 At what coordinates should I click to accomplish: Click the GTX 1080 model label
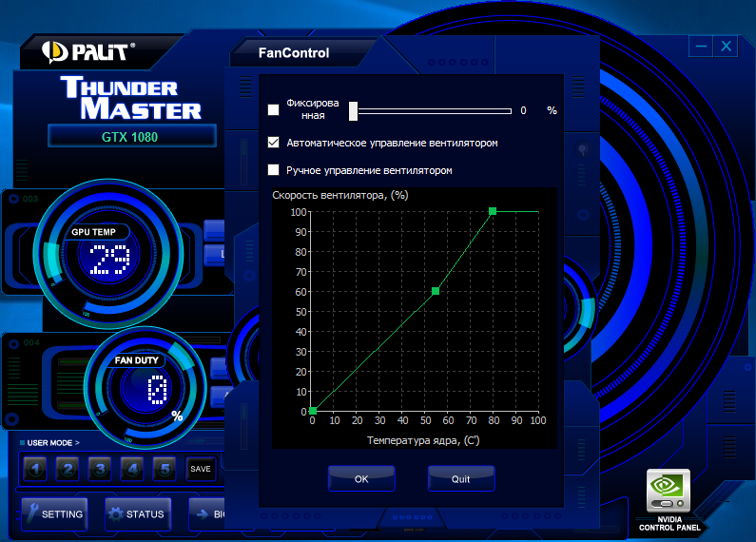(129, 137)
